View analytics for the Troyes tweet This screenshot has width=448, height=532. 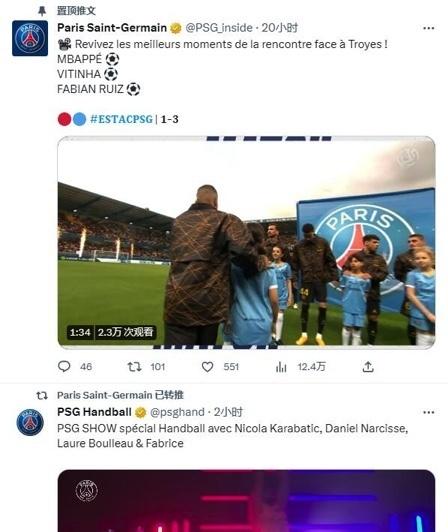(281, 366)
